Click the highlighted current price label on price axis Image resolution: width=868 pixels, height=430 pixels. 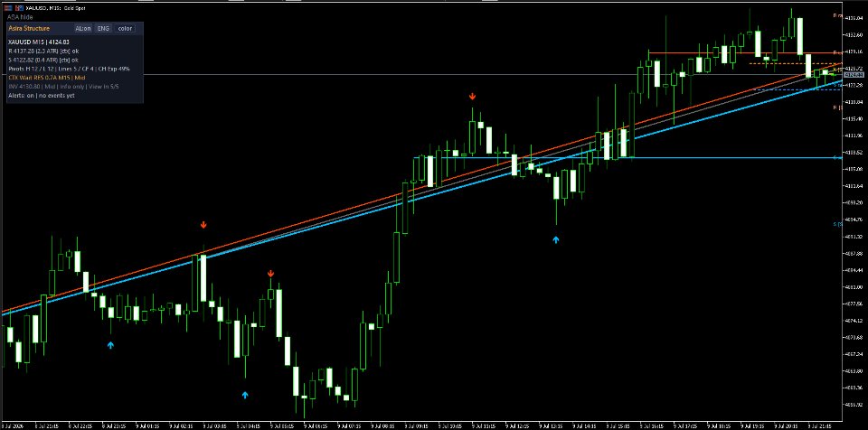tap(854, 74)
